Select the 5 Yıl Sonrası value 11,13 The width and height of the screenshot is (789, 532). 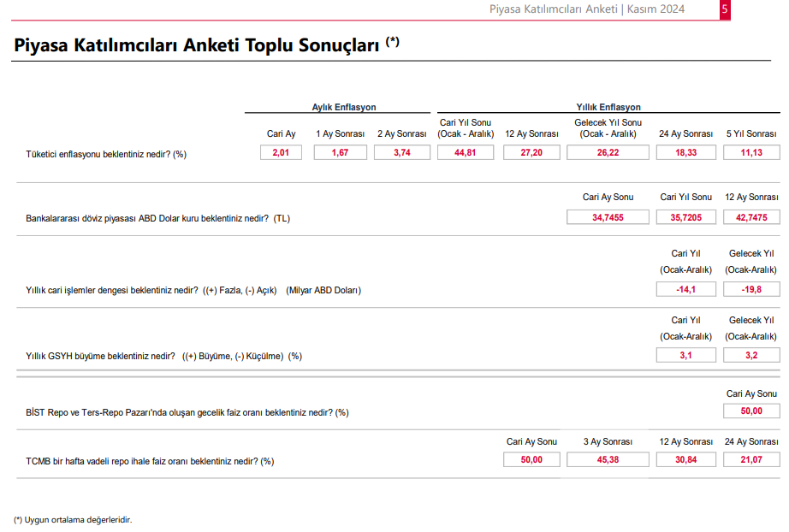[x=751, y=152]
